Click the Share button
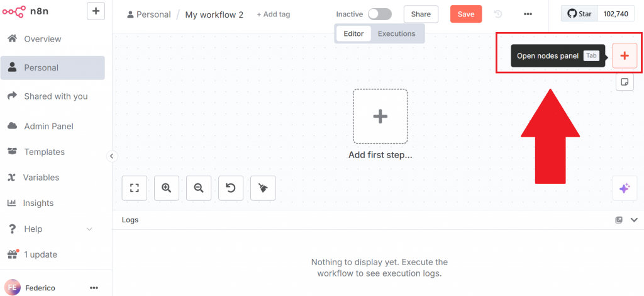 (x=421, y=14)
